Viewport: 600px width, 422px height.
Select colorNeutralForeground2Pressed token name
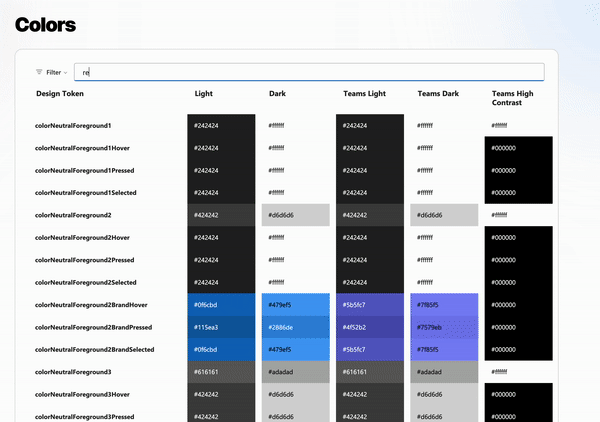click(85, 260)
